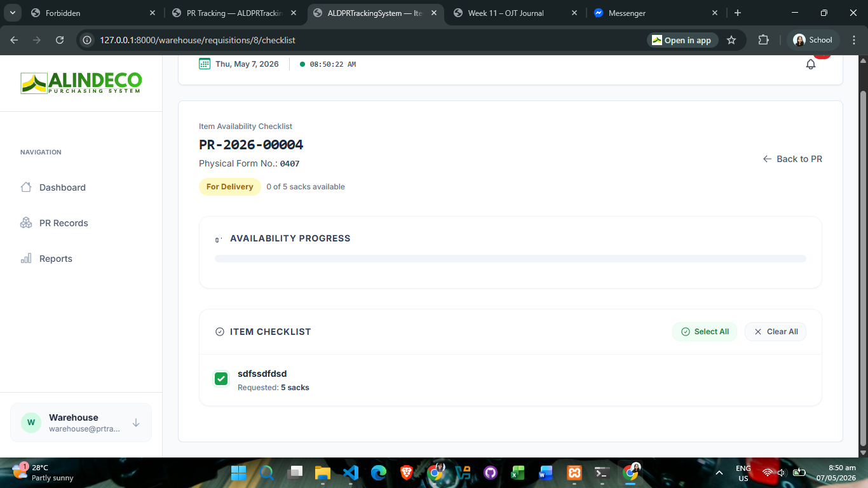Click the availability progress bar
The width and height of the screenshot is (868, 488).
pos(510,259)
